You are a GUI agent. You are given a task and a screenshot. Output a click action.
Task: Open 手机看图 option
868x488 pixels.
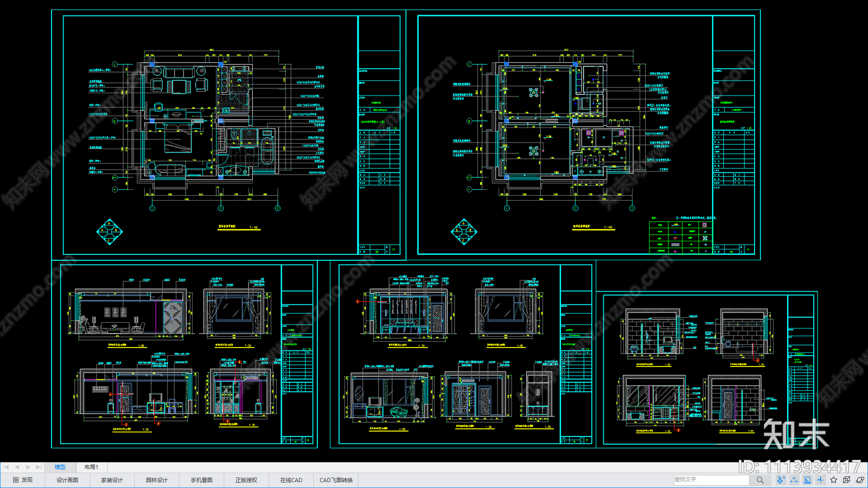coord(201,480)
